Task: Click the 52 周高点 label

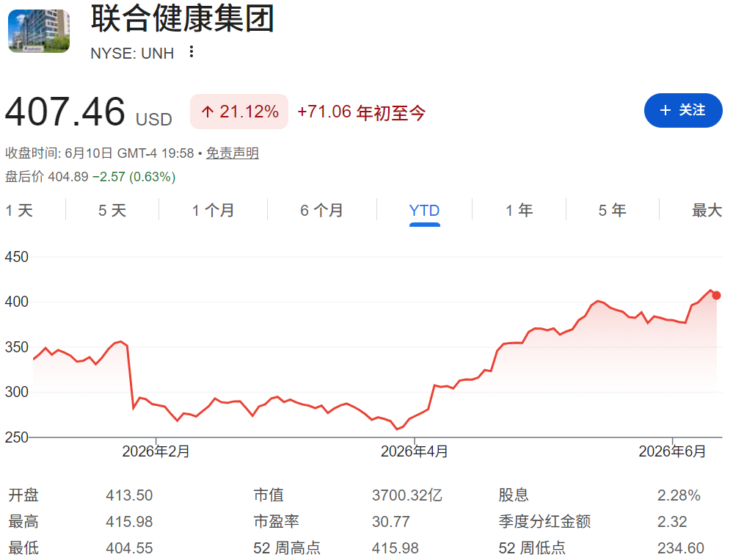Action: coord(287,548)
